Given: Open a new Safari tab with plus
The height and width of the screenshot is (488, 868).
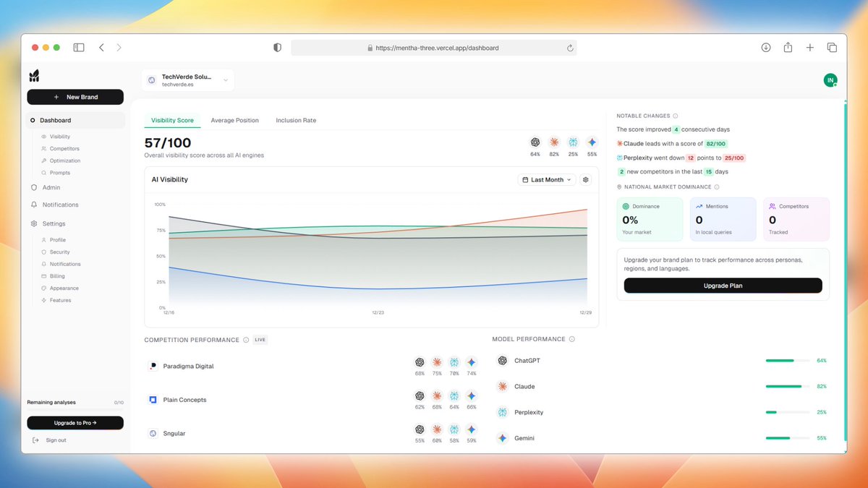Looking at the screenshot, I should point(810,48).
